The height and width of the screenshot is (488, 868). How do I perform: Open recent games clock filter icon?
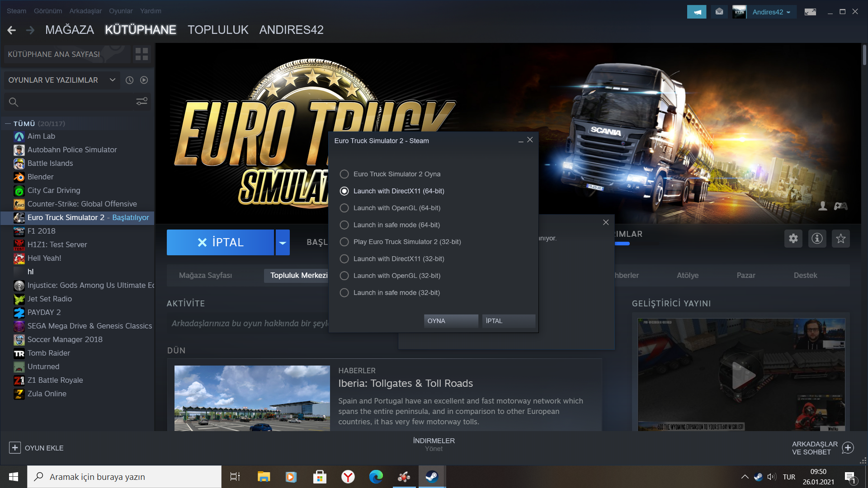(129, 80)
